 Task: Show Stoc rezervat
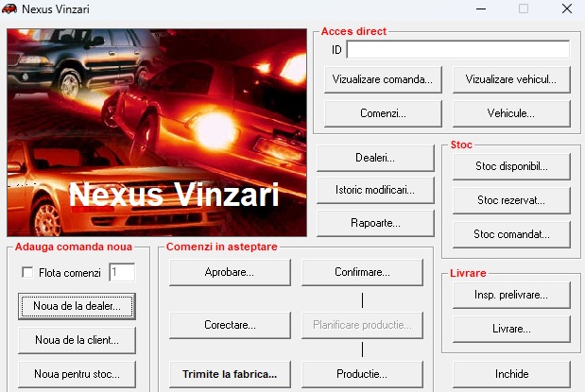coord(511,199)
